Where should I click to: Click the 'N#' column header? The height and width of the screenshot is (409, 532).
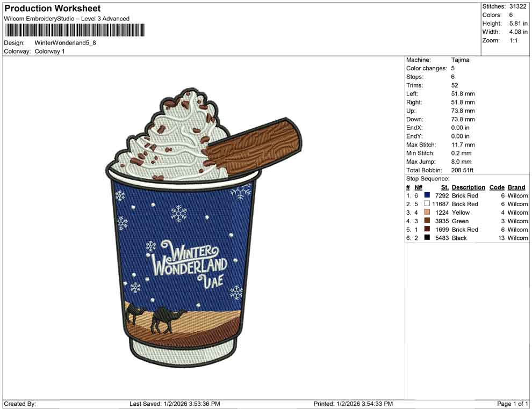pyautogui.click(x=418, y=187)
